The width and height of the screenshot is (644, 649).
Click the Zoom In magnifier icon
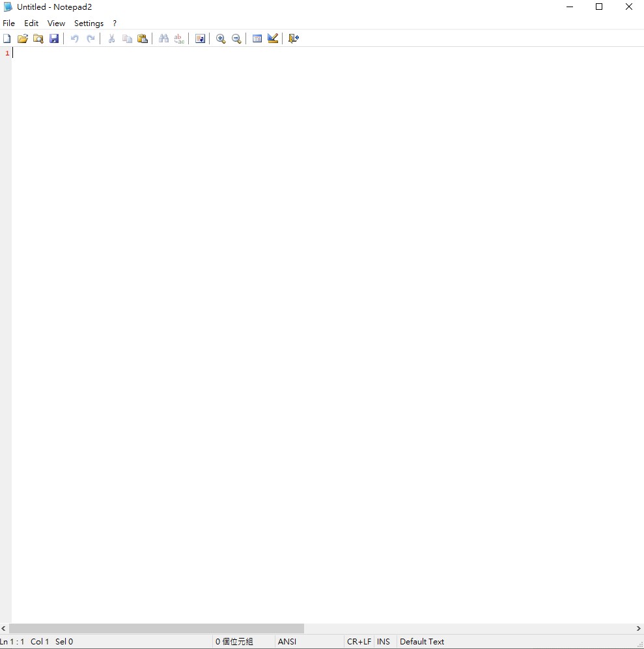click(x=221, y=38)
